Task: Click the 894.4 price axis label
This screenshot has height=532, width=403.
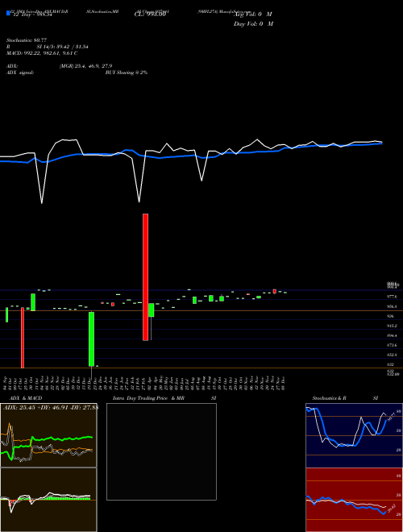Action: [x=392, y=335]
